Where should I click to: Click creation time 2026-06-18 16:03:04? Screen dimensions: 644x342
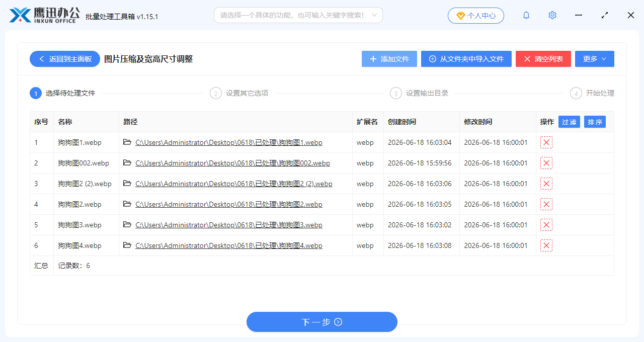click(x=420, y=142)
